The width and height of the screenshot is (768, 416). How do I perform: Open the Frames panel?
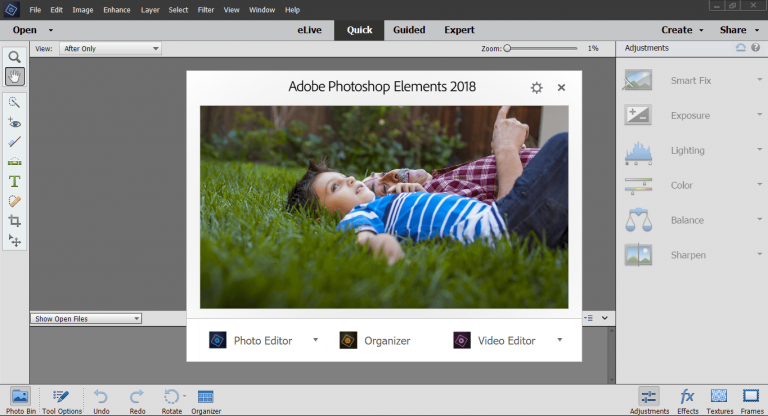pos(751,401)
